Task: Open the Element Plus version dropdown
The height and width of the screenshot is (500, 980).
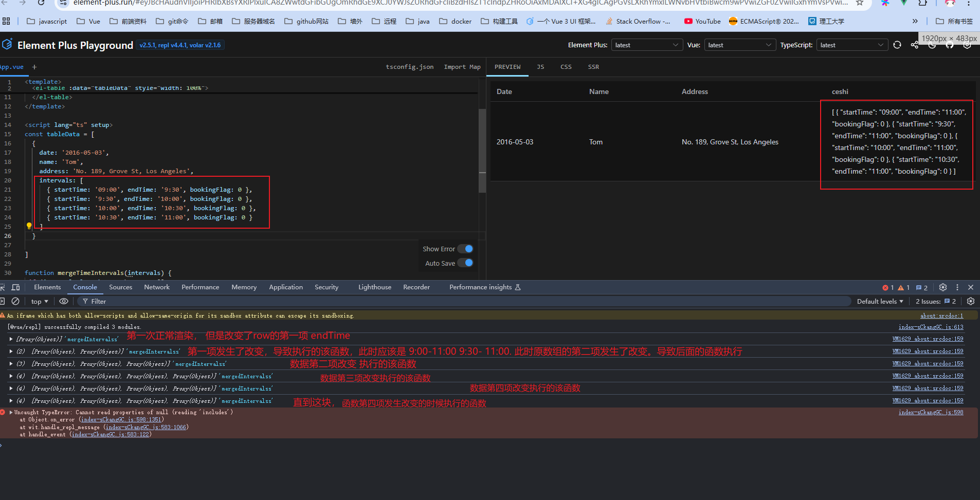Action: click(647, 45)
